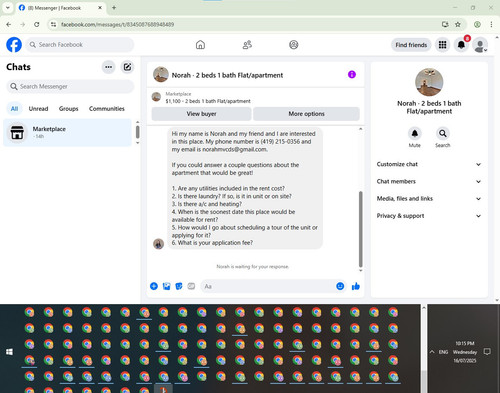The width and height of the screenshot is (500, 393).
Task: Click the Marketplace storefront icon in chat list
Action: point(17,132)
